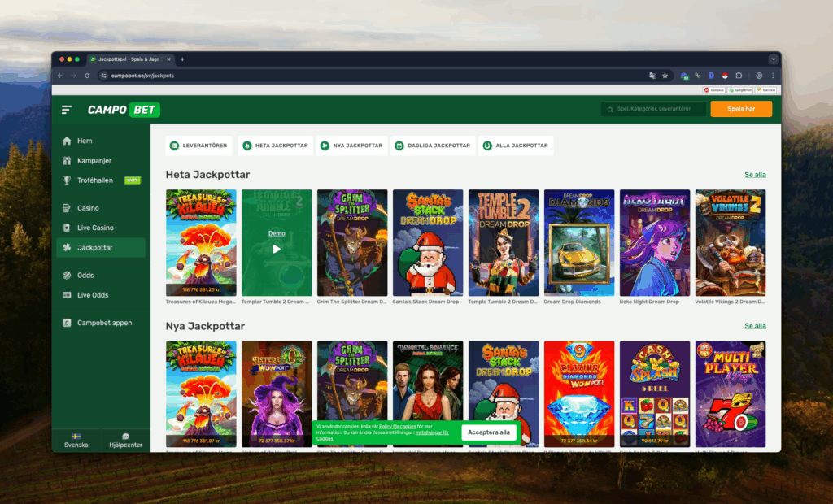Open Multi Player 4 Player thumbnail
This screenshot has height=504, width=833.
coord(731,394)
